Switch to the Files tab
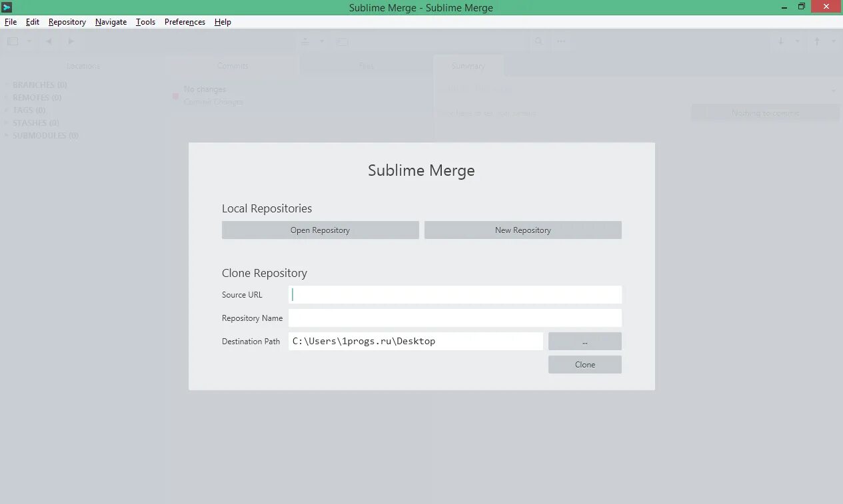The width and height of the screenshot is (843, 504). [366, 65]
